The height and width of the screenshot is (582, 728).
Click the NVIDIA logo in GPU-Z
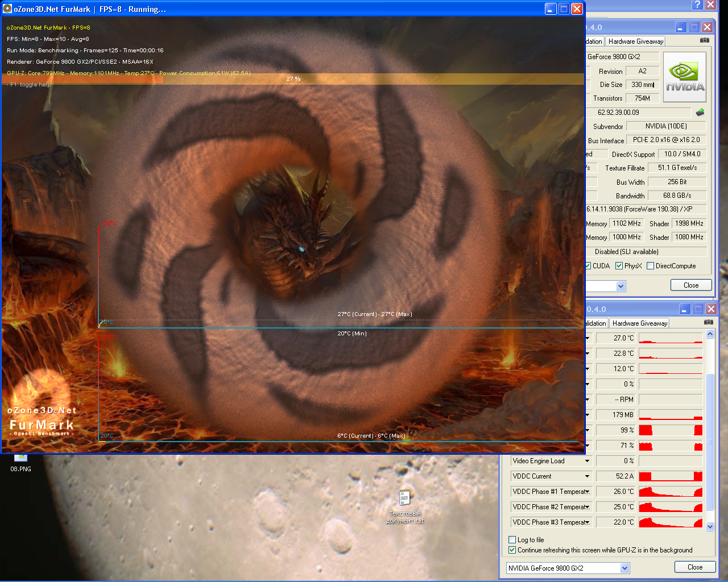(x=685, y=77)
